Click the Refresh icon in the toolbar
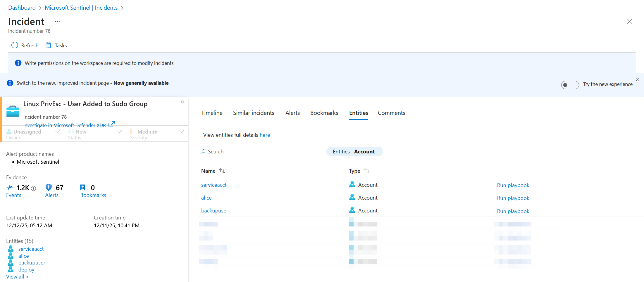Screen dimensions: 644x282 (15, 45)
